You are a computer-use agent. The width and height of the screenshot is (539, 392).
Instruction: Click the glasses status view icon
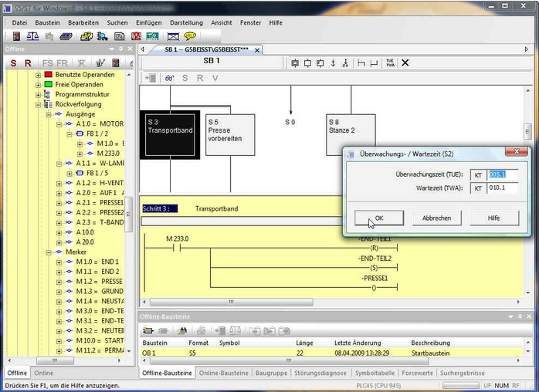169,78
